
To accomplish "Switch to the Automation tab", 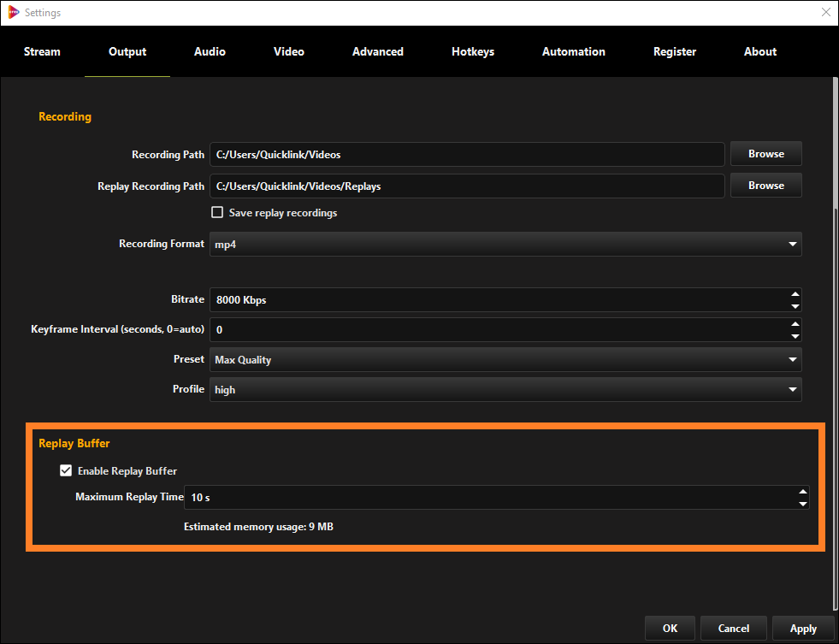I will point(573,51).
